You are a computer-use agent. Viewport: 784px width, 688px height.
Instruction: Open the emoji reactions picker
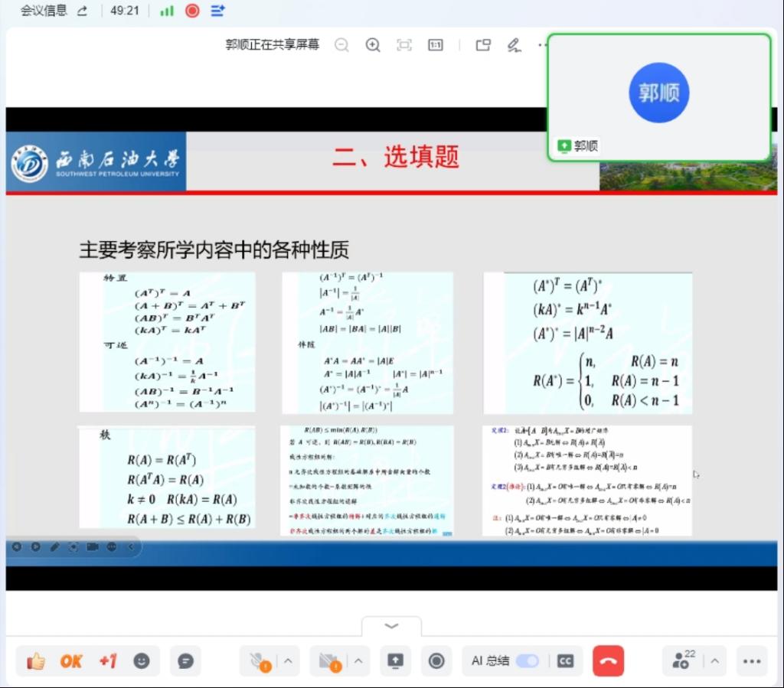142,661
